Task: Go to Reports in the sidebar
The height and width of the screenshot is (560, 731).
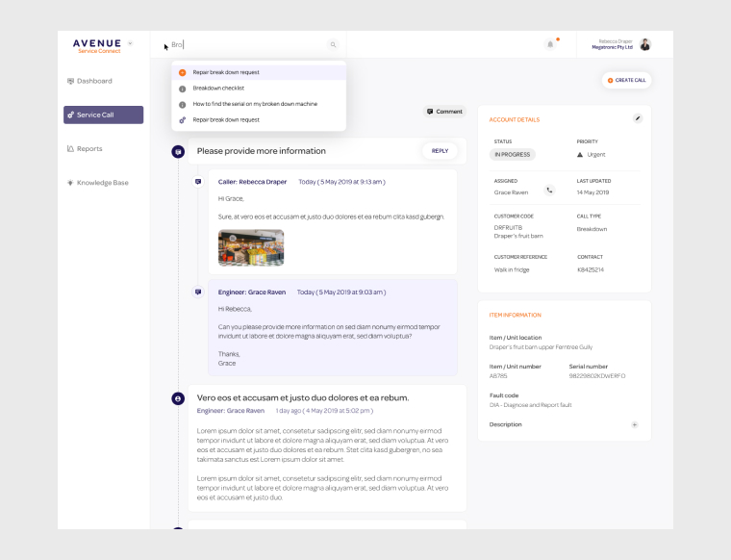Action: (89, 148)
